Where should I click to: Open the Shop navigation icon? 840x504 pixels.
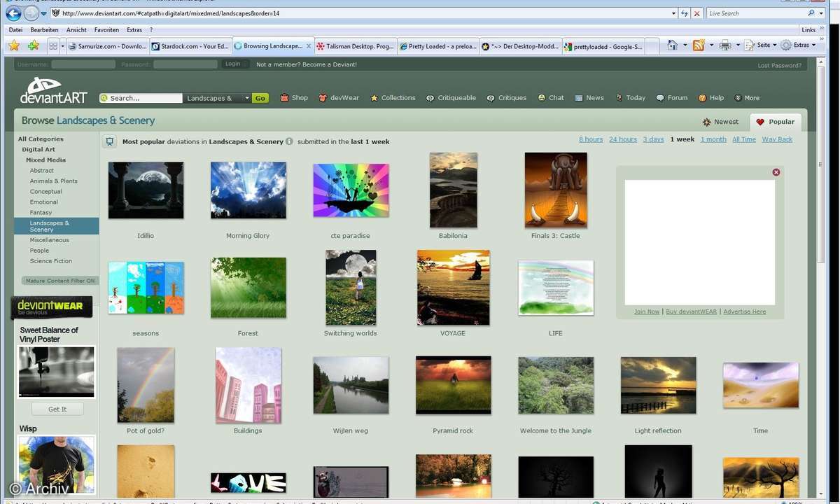coord(284,98)
